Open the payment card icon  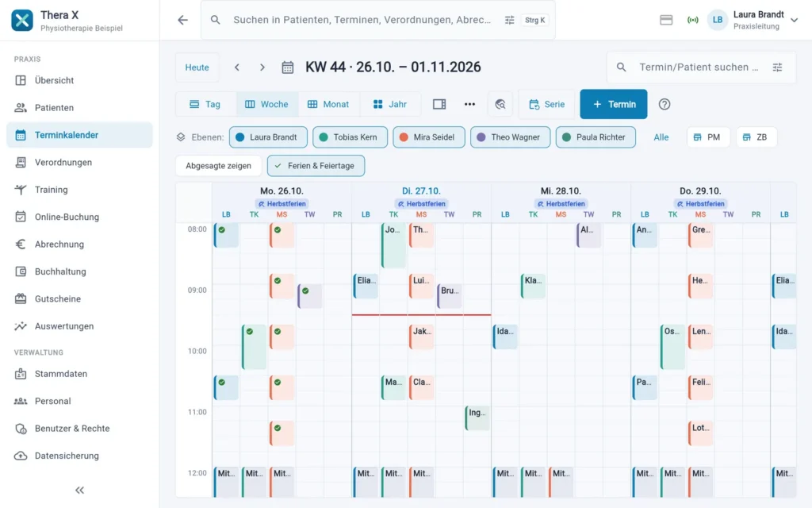[x=666, y=20]
